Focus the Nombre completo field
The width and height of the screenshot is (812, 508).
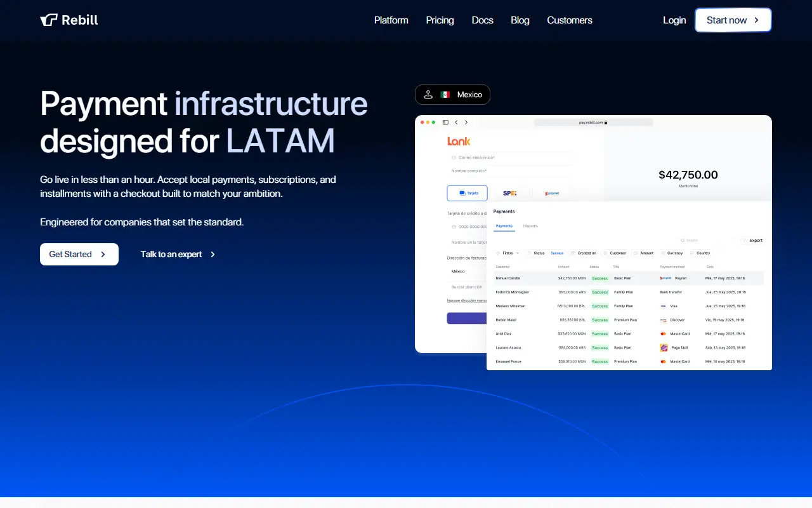pyautogui.click(x=509, y=171)
